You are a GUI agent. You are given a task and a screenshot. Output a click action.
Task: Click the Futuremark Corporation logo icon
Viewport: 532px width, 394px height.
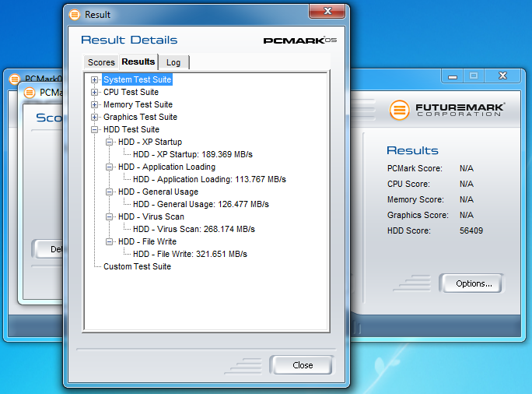pos(399,110)
